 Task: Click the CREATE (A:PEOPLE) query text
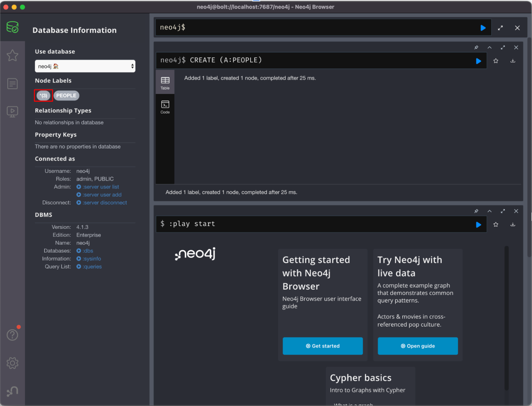[x=226, y=60]
